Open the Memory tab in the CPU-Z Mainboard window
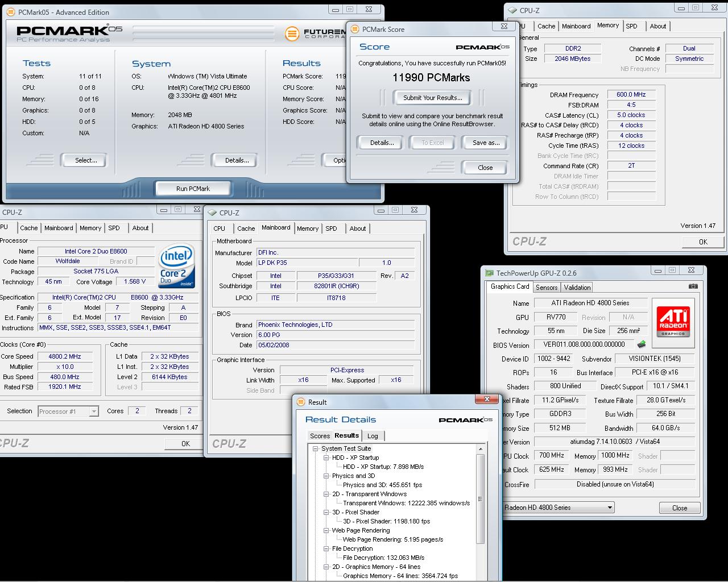 308,228
